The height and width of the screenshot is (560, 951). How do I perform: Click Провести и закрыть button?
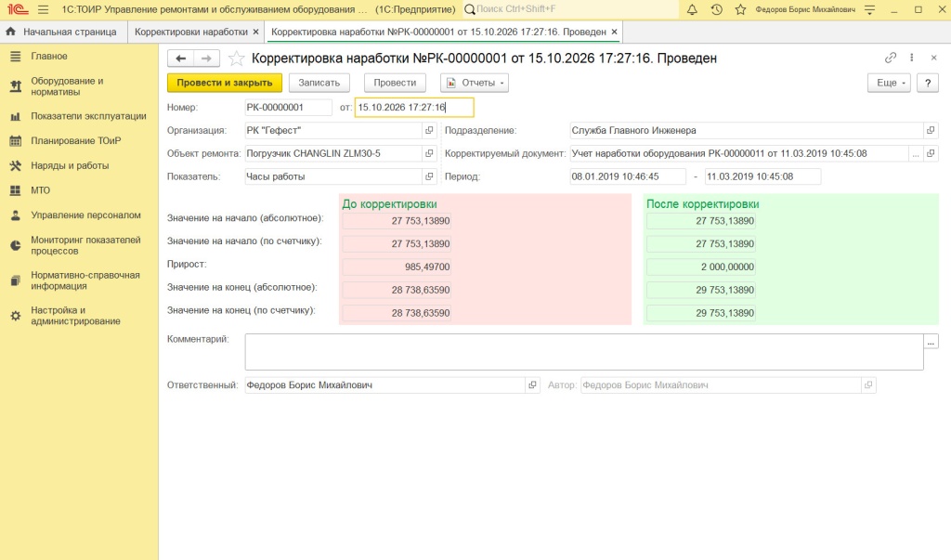[225, 83]
